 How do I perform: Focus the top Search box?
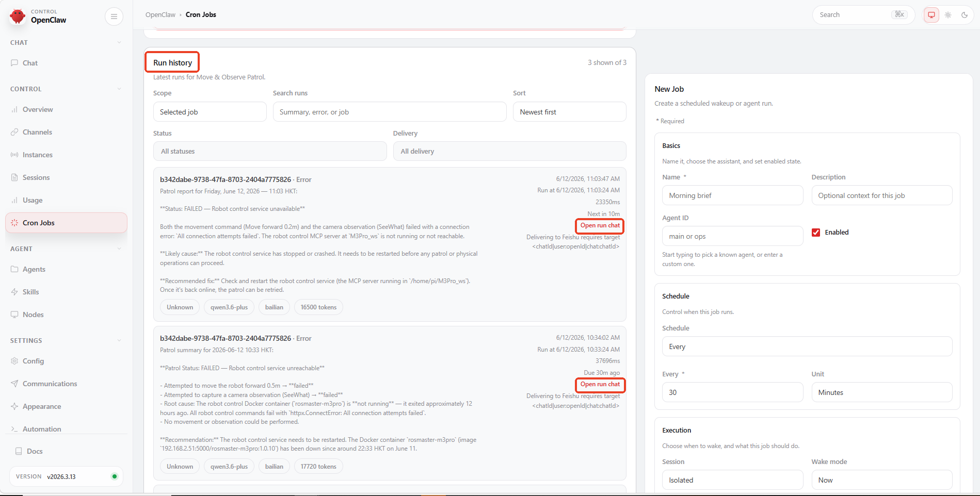863,15
